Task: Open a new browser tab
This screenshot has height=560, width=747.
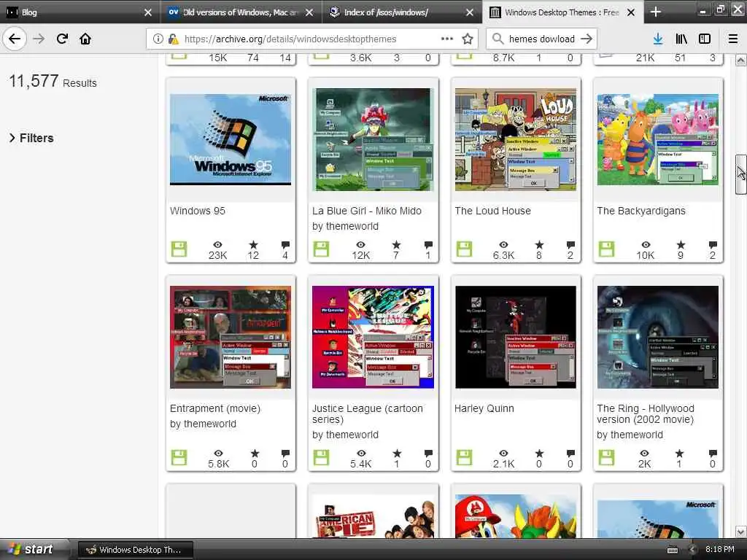Action: coord(656,12)
